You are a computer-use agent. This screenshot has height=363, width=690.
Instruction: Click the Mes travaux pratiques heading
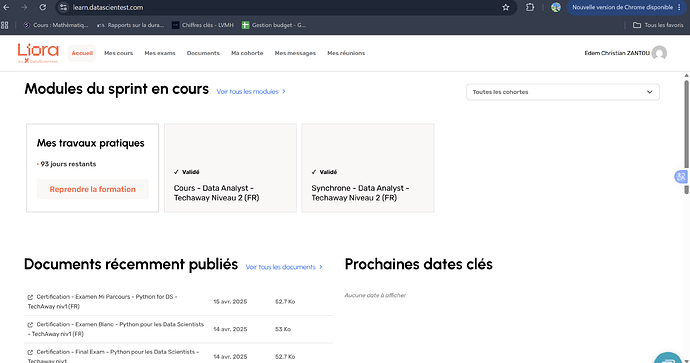(x=91, y=143)
